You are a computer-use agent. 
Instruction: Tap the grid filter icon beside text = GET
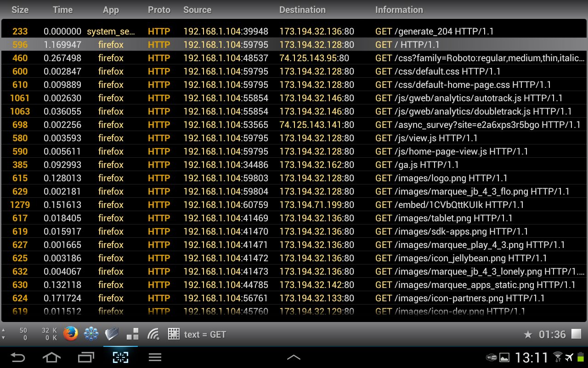pos(174,334)
